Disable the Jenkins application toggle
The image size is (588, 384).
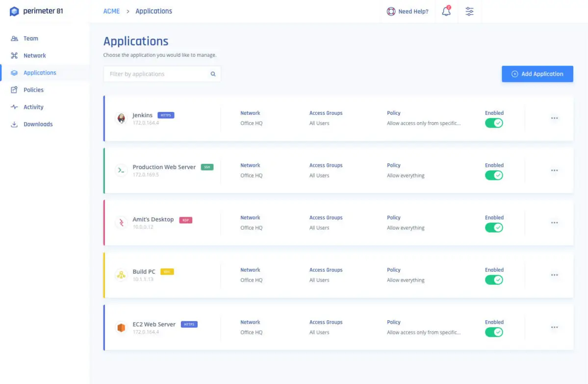[x=494, y=123]
